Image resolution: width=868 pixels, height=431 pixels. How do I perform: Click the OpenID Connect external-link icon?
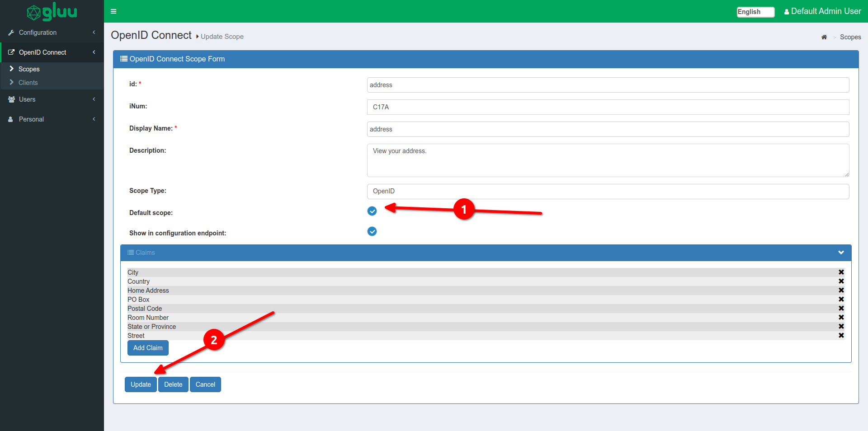click(11, 52)
